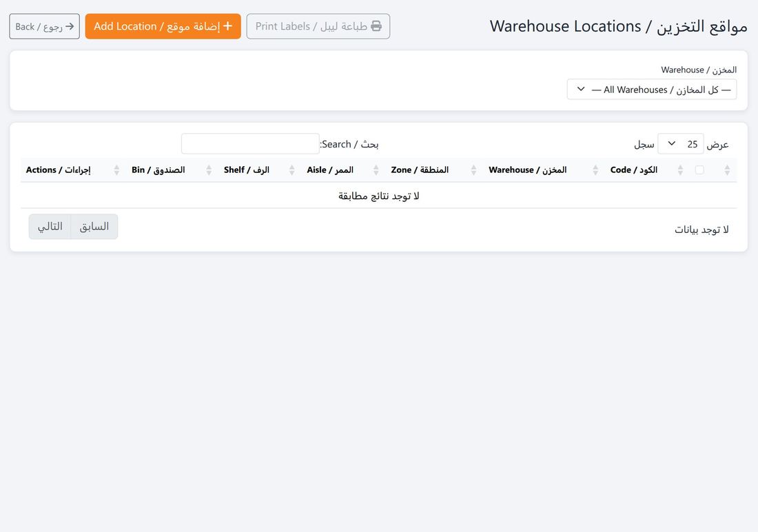Toggle the select-all checkbox in table header

pyautogui.click(x=699, y=170)
